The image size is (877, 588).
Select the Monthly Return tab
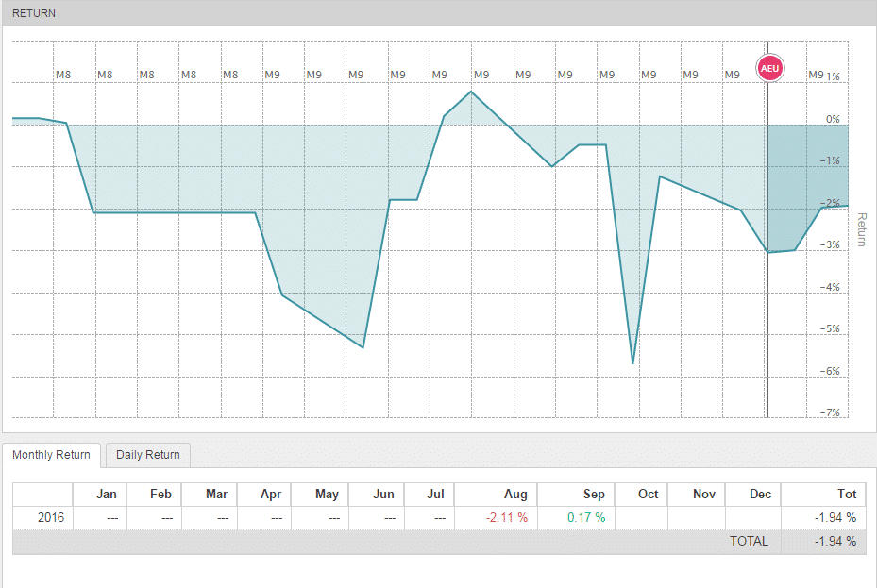point(51,455)
